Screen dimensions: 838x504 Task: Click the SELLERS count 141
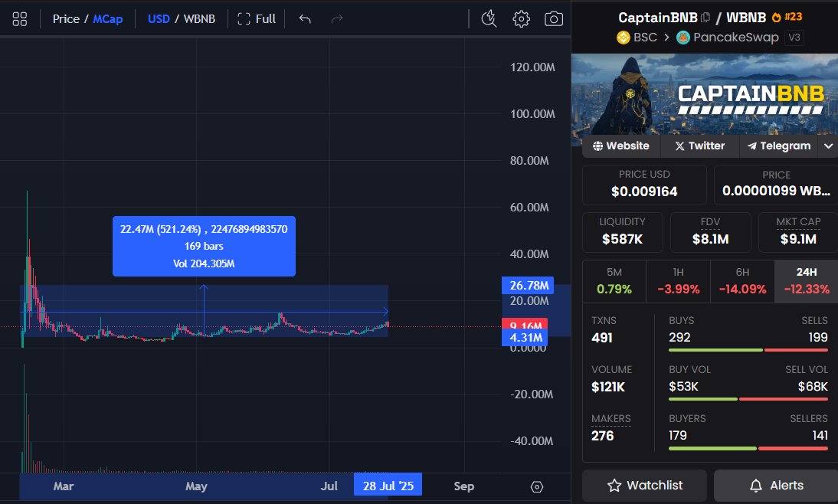(820, 436)
